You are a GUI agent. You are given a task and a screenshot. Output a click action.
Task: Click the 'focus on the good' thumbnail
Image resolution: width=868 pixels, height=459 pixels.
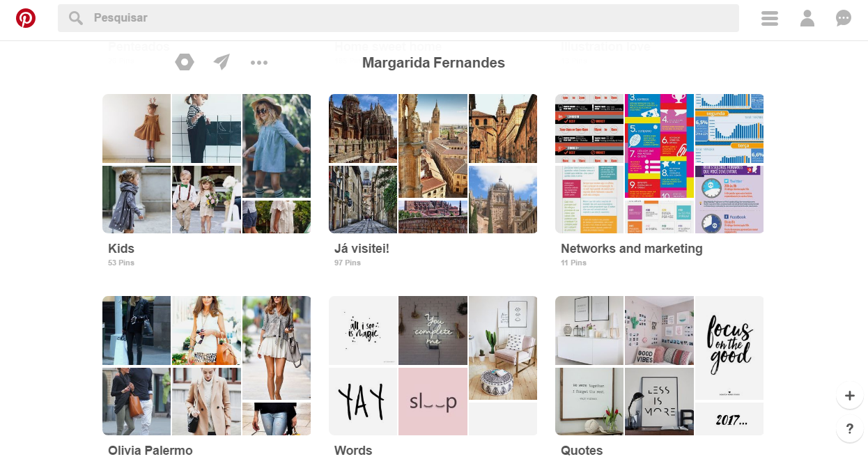pos(729,348)
